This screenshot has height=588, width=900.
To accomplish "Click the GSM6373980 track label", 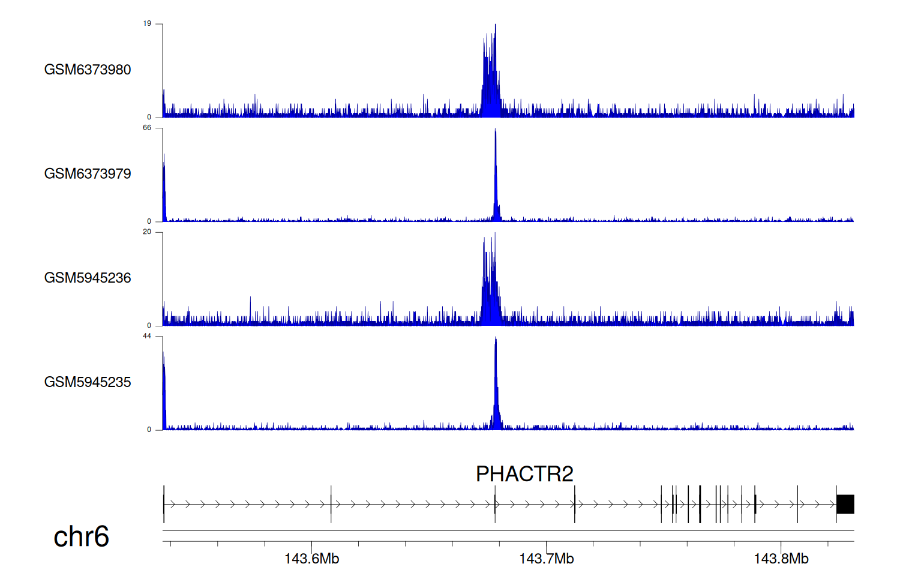I will pos(88,70).
